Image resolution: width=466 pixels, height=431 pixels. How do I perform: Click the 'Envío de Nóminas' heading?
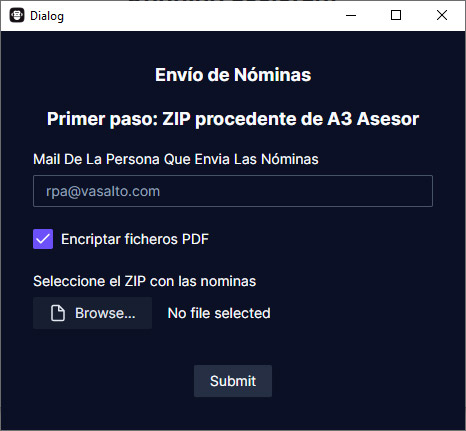pyautogui.click(x=233, y=75)
